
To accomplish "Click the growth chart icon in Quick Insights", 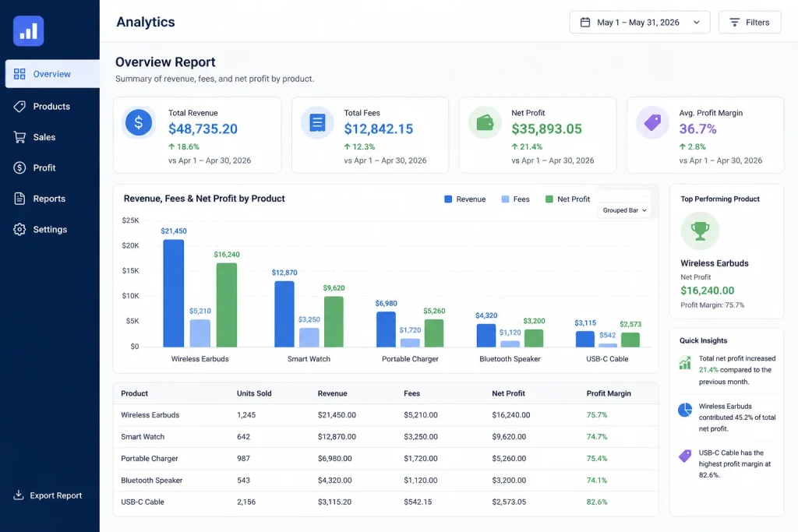I will pos(685,363).
